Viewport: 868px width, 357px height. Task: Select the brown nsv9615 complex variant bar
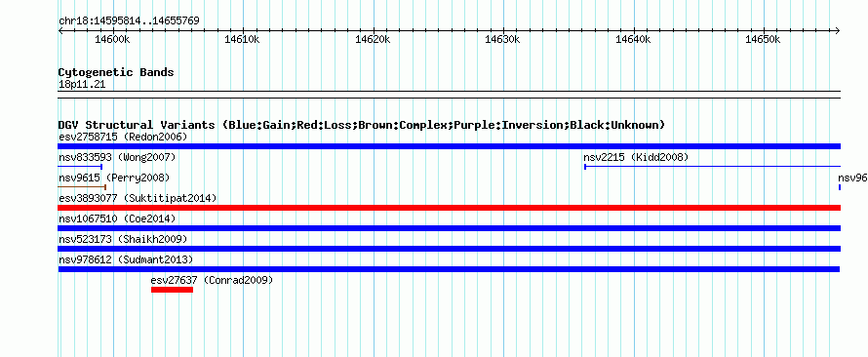click(x=82, y=187)
